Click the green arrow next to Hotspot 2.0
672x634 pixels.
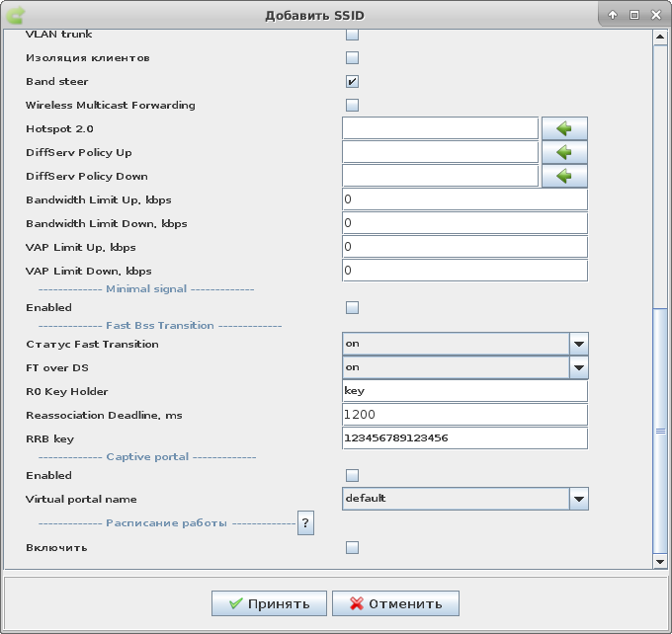pos(564,128)
